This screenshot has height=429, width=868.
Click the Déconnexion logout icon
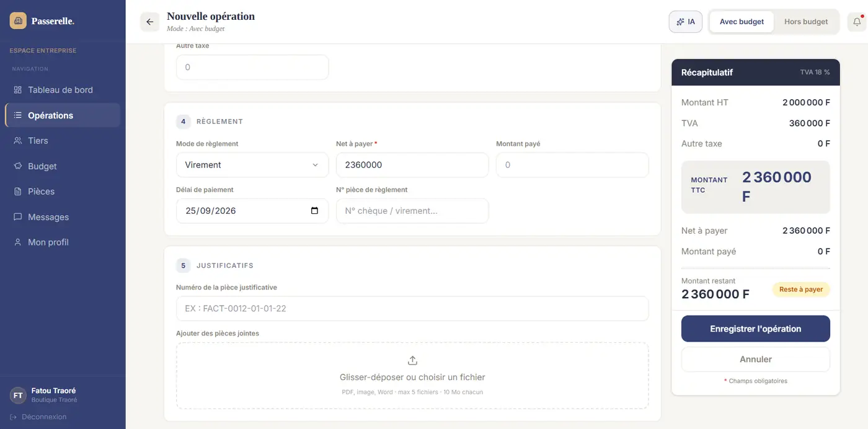click(14, 417)
